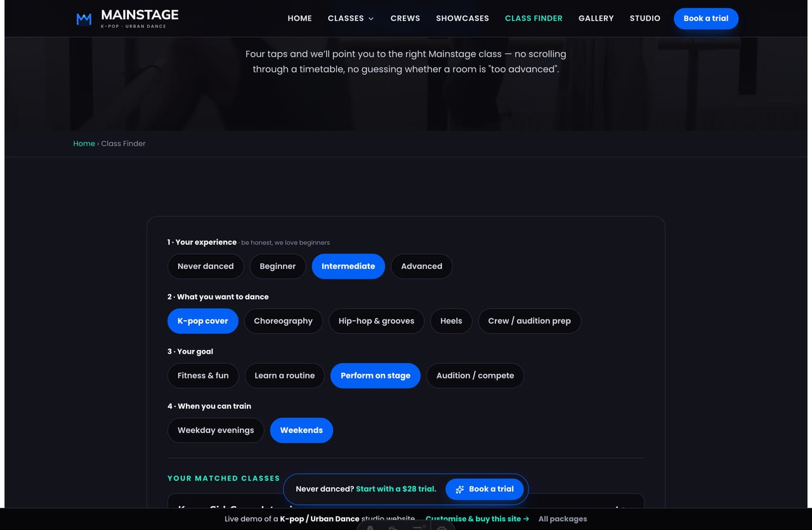Click the floating Book a trial button

[x=485, y=489]
